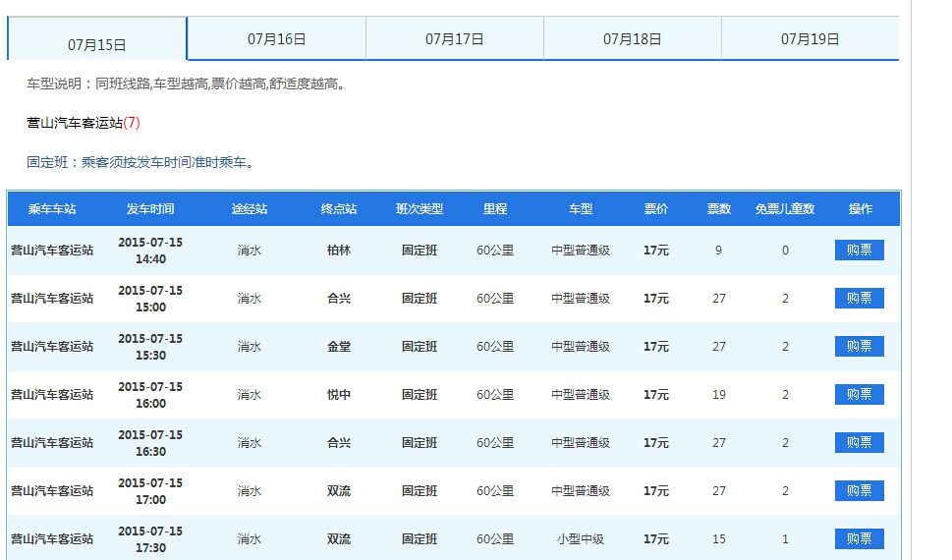Click the 金堂 destination in the table

coord(339,347)
